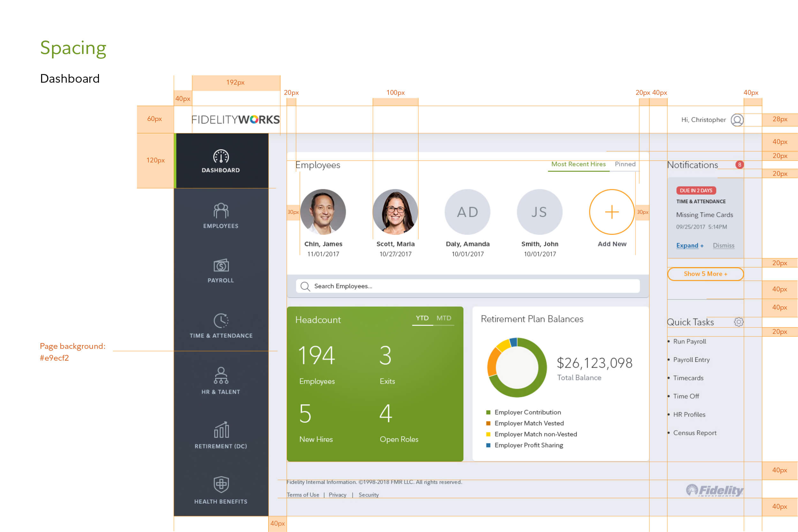This screenshot has height=532, width=798.
Task: Select the Time & Attendance clock icon
Action: tap(221, 321)
